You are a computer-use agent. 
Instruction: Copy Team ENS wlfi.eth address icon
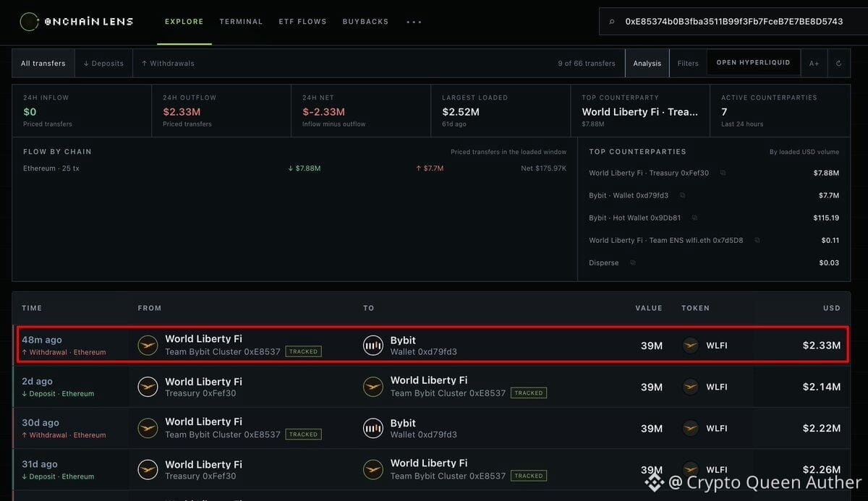[757, 240]
